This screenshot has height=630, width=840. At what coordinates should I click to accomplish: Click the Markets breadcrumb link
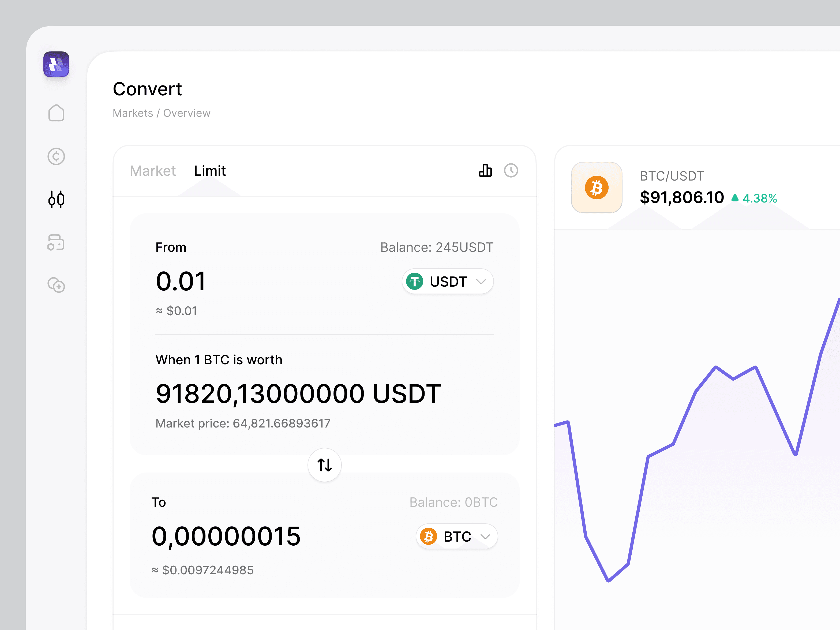click(x=133, y=113)
